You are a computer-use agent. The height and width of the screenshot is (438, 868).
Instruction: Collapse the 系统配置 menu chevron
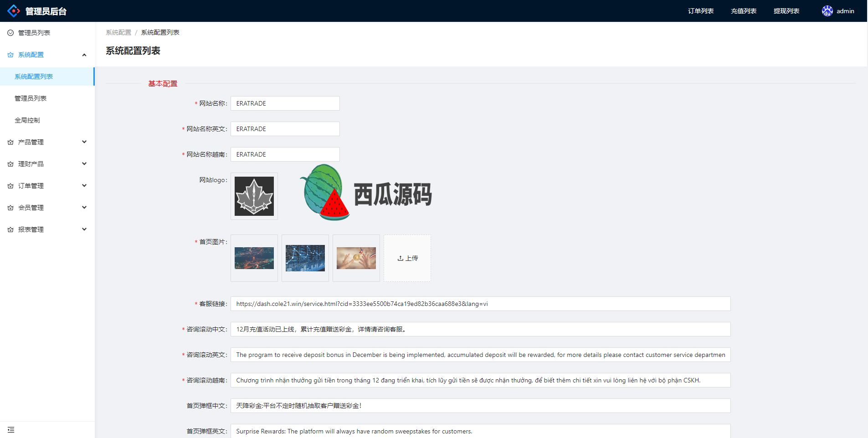(x=84, y=55)
